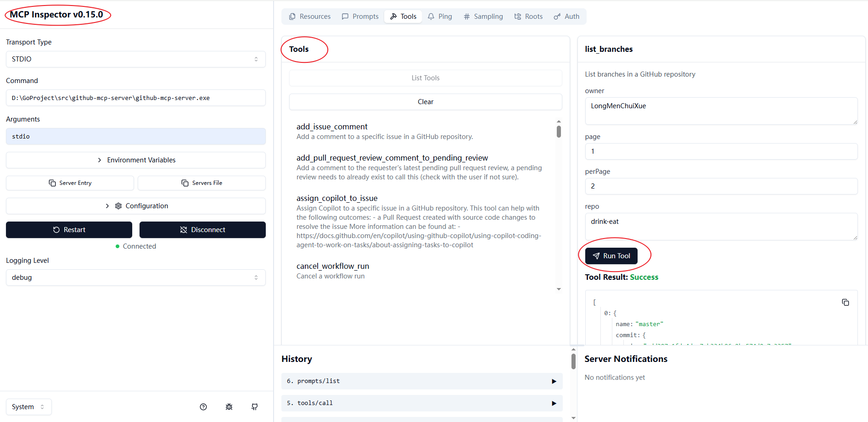The width and height of the screenshot is (868, 422).
Task: Click the List Tools button
Action: click(x=426, y=78)
